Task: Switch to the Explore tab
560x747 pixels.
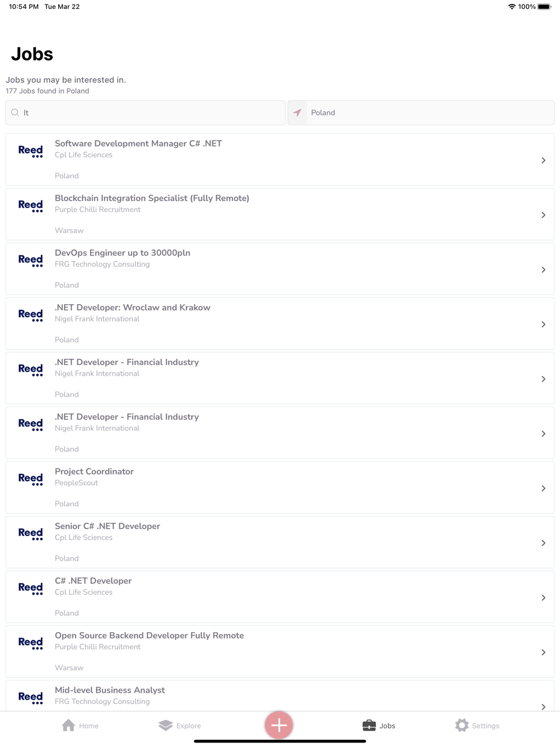Action: [180, 726]
